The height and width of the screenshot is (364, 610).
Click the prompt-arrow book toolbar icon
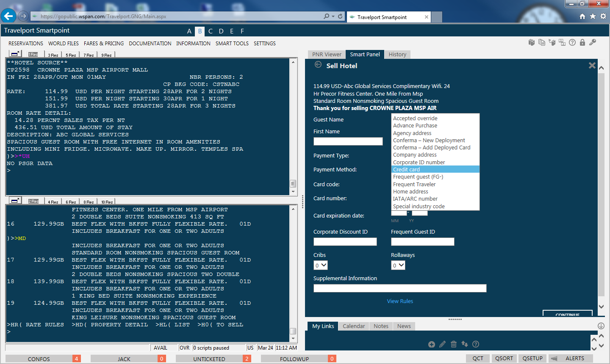(x=552, y=42)
